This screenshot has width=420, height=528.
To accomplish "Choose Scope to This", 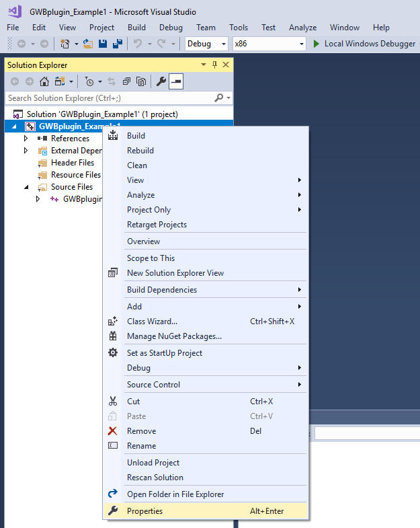I will click(x=206, y=258).
